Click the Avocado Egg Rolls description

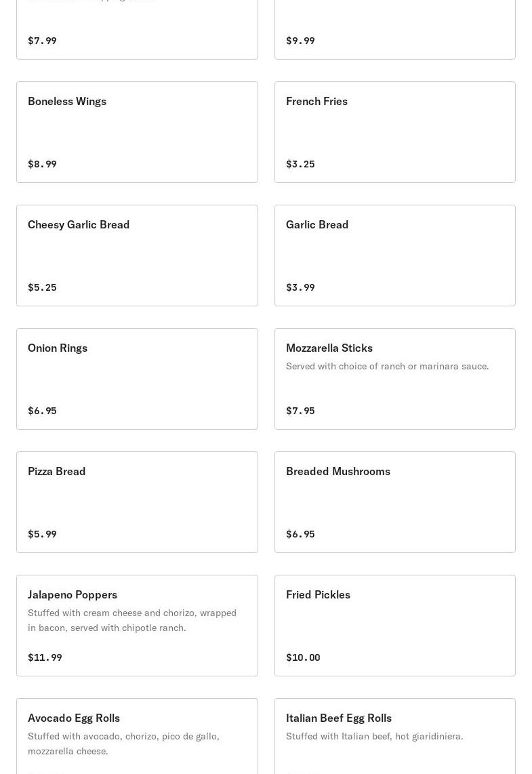(123, 744)
